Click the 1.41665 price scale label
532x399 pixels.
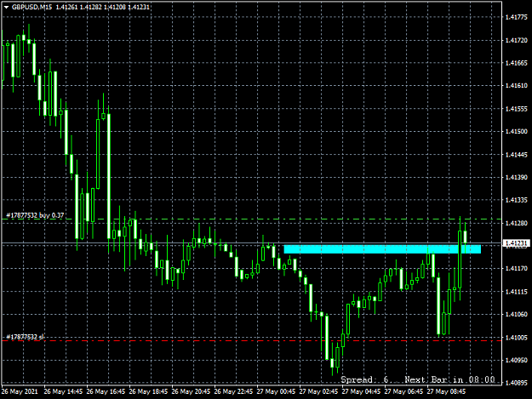point(516,63)
